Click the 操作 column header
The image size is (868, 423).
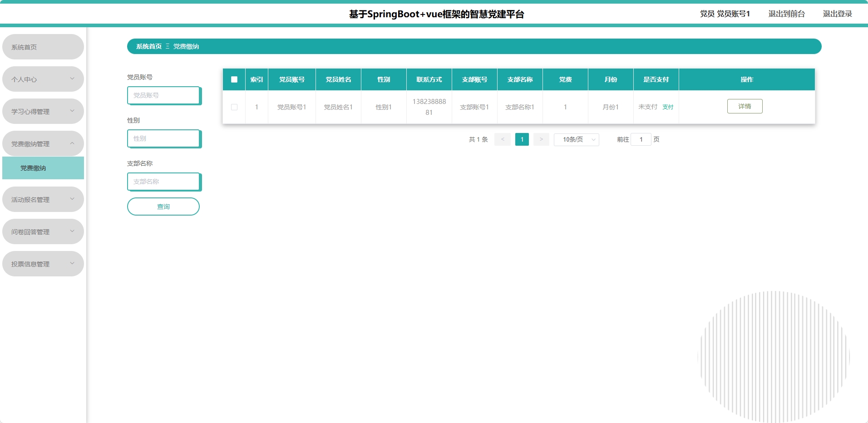(747, 79)
